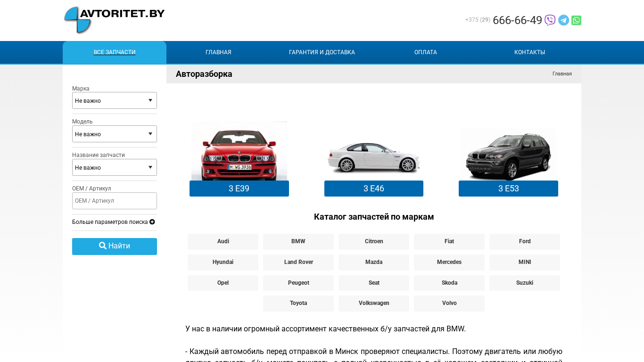Screen dimensions: 644x362
Task: Click the plus icon for more search parameters
Action: (x=152, y=222)
